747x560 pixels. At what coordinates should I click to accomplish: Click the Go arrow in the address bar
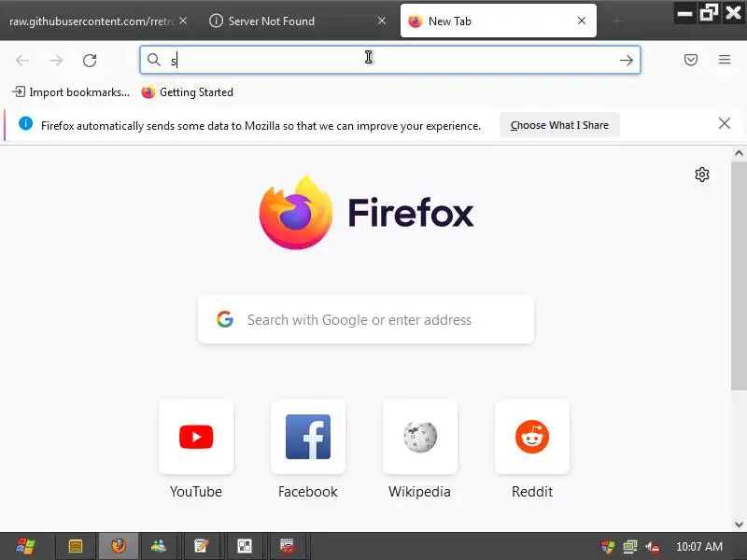627,60
